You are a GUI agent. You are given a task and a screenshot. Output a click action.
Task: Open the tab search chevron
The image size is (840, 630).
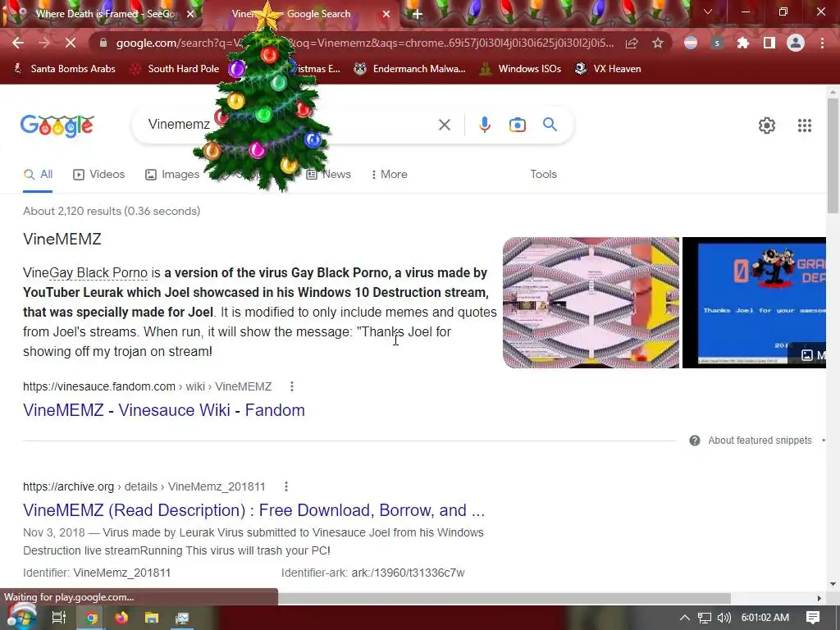[x=708, y=11]
